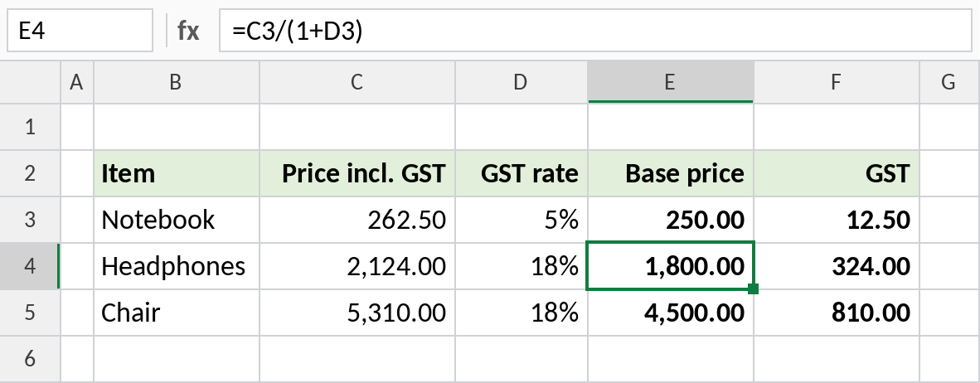Click the "GST" header cell in column F
Image resolution: width=980 pixels, height=383 pixels.
coord(837,174)
